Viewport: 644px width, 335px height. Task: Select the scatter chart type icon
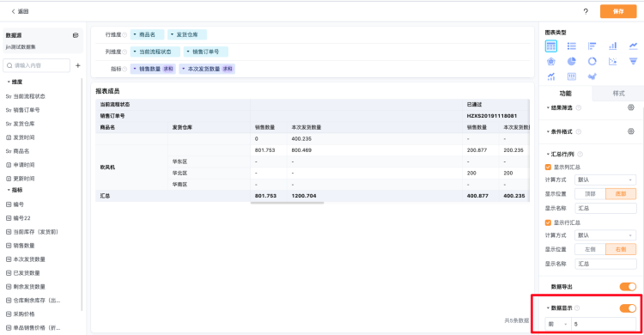point(612,61)
